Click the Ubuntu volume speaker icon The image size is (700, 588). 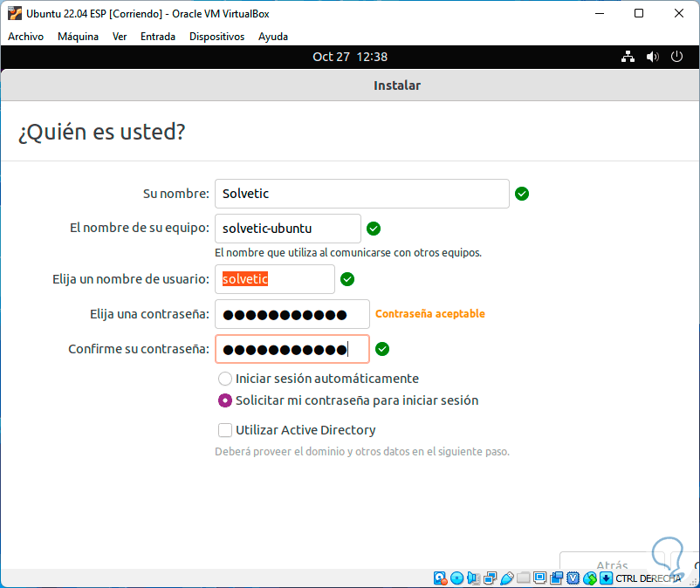click(652, 57)
